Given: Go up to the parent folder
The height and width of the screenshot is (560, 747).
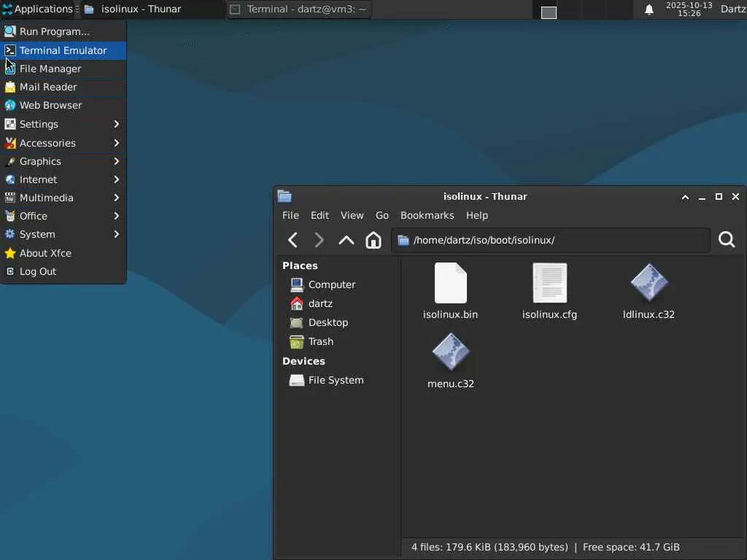Looking at the screenshot, I should 347,240.
